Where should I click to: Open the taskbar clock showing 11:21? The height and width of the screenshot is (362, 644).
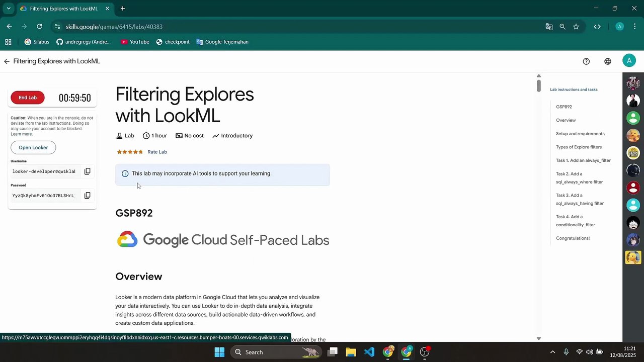pos(623,352)
